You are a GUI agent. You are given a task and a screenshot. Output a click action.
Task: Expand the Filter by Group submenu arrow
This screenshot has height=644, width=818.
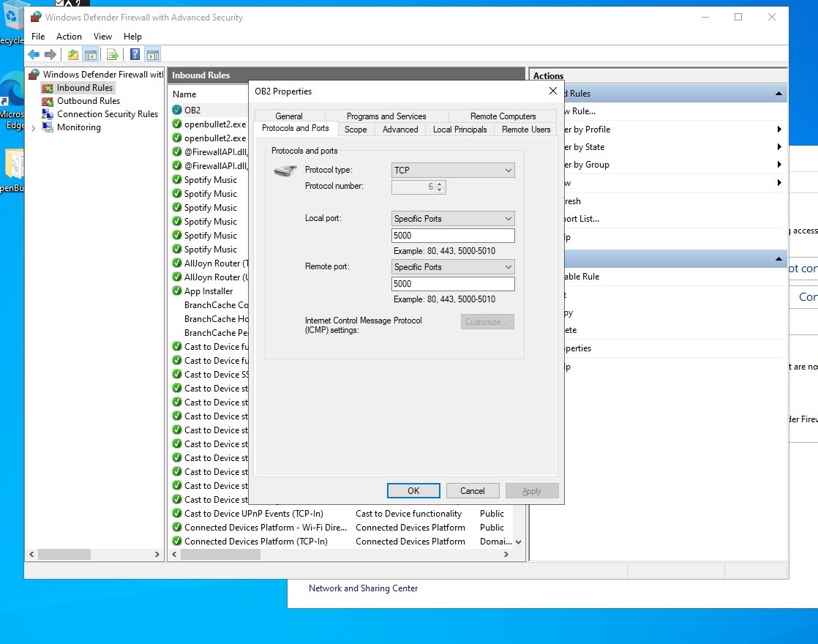(x=779, y=165)
